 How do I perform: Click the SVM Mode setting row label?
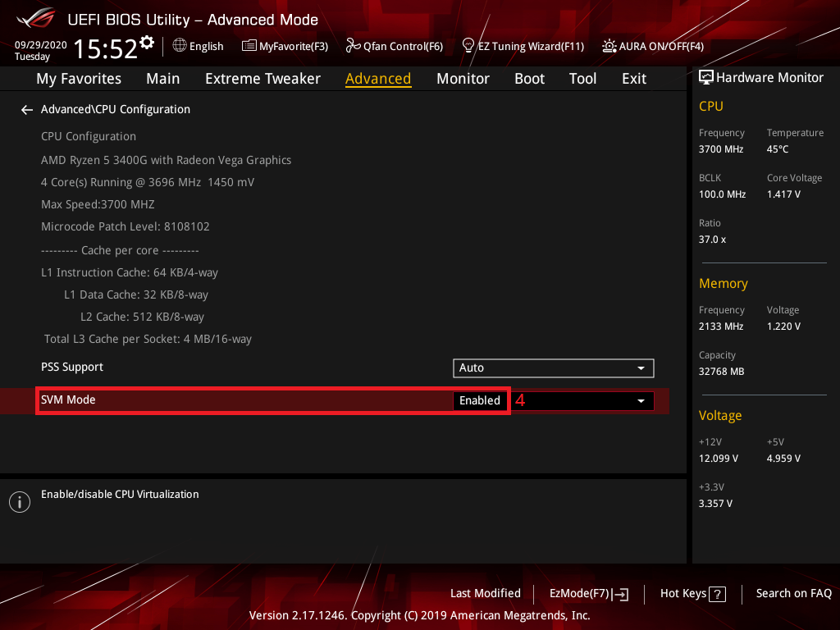69,400
